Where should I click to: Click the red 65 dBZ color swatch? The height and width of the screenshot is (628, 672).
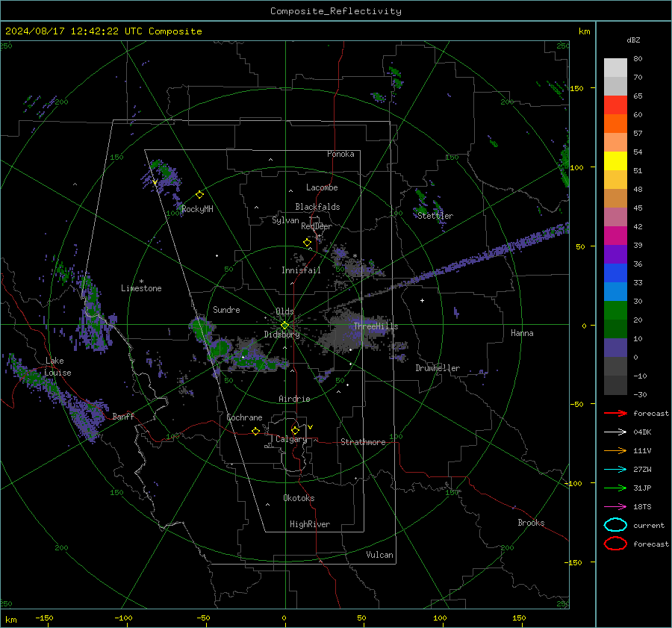coord(615,105)
